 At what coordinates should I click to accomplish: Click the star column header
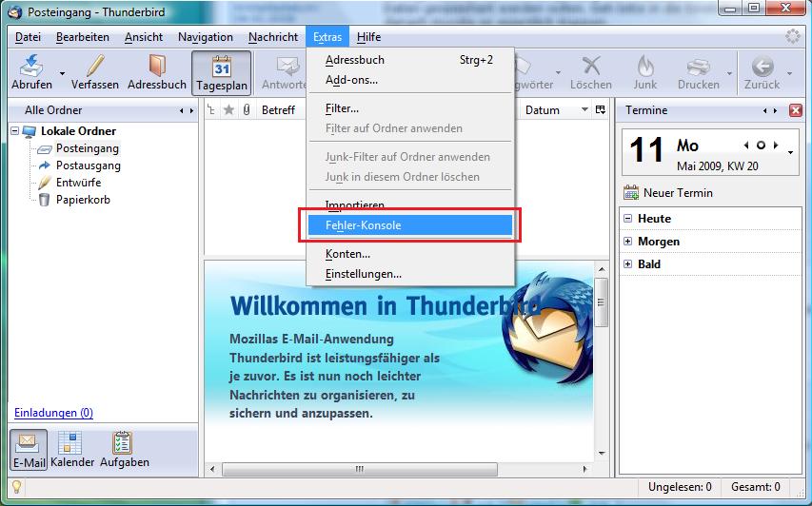click(x=228, y=109)
